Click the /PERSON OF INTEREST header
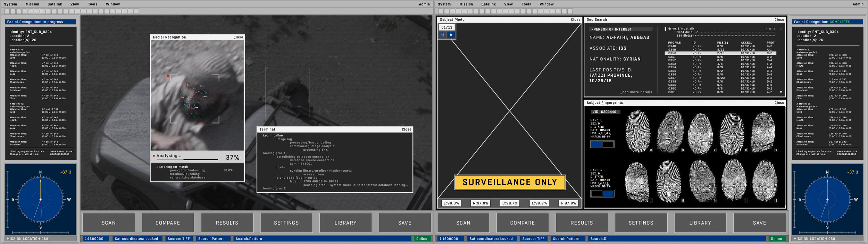868x244 pixels. (x=621, y=30)
